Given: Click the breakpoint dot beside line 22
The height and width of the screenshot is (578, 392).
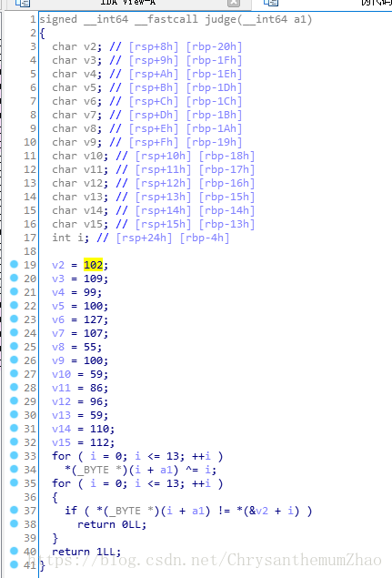Looking at the screenshot, I should 14,305.
